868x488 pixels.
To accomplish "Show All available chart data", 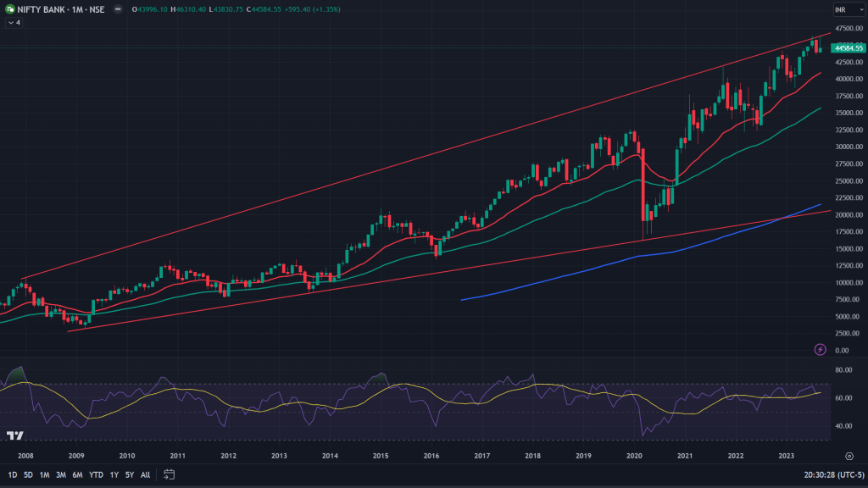I will click(145, 474).
